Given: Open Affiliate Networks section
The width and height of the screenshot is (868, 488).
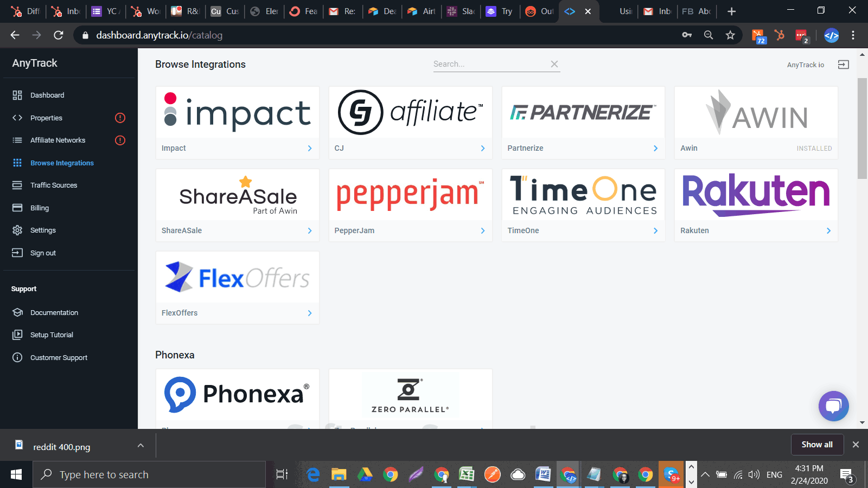Looking at the screenshot, I should (x=58, y=140).
